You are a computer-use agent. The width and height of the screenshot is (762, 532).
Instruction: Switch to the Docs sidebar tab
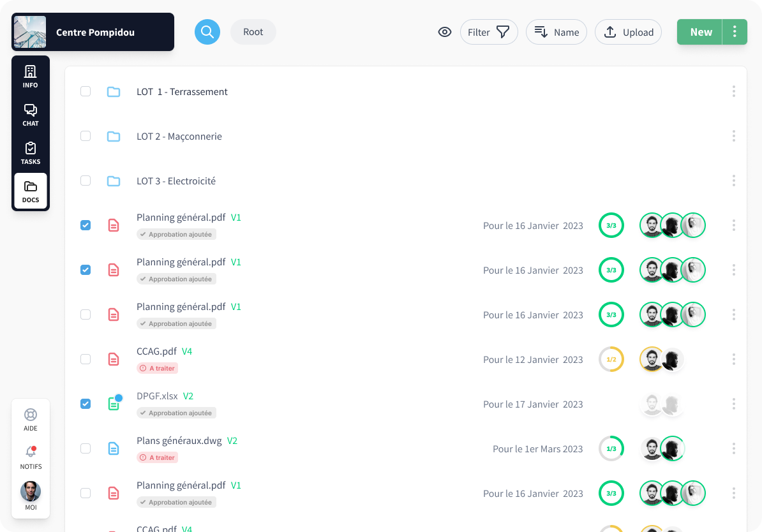pyautogui.click(x=30, y=191)
